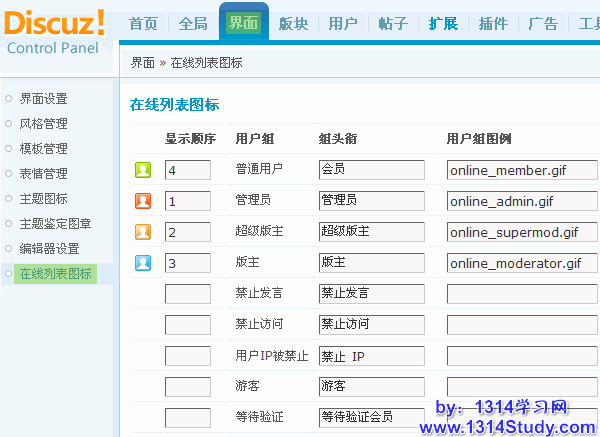This screenshot has width=600, height=437.
Task: Switch to the 用户 navigation tab
Action: [x=343, y=23]
